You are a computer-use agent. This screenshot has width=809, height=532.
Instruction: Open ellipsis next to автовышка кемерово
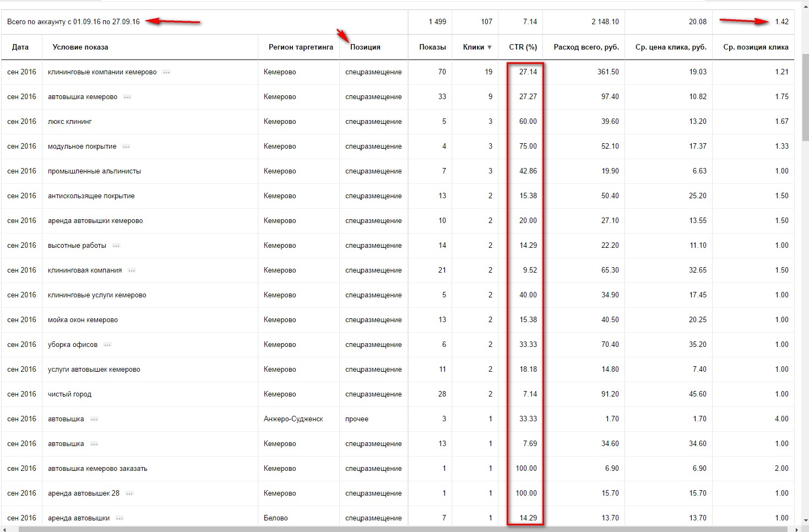127,97
